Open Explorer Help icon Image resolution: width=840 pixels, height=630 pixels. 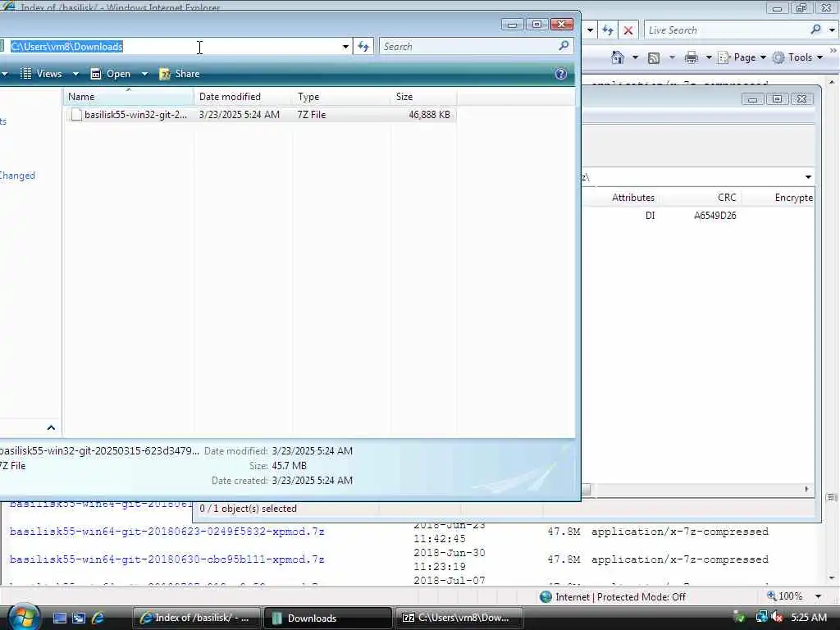point(561,74)
